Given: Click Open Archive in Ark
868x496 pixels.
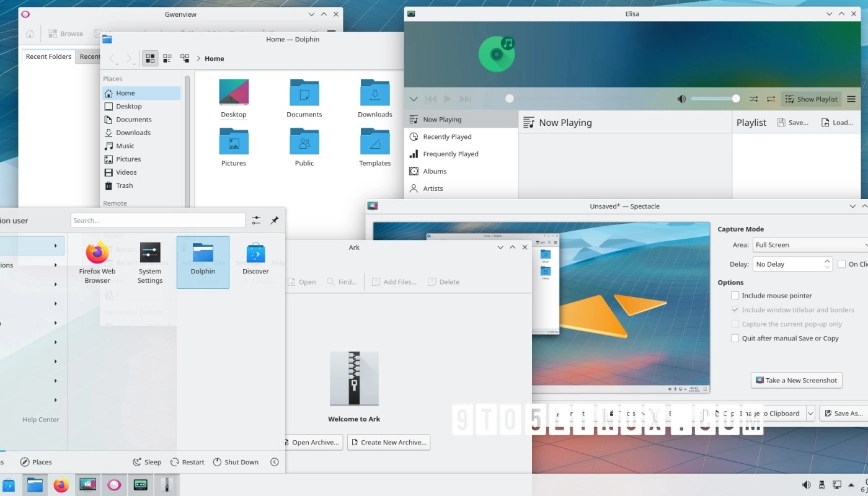Looking at the screenshot, I should (x=312, y=442).
